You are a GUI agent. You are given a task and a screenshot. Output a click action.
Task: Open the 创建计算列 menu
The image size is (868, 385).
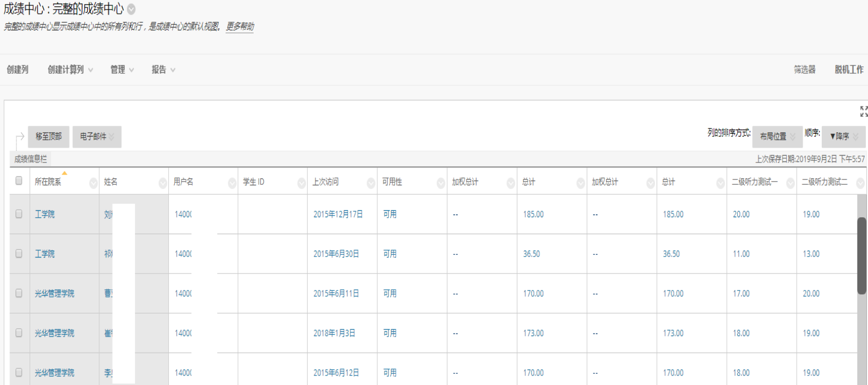pos(70,70)
